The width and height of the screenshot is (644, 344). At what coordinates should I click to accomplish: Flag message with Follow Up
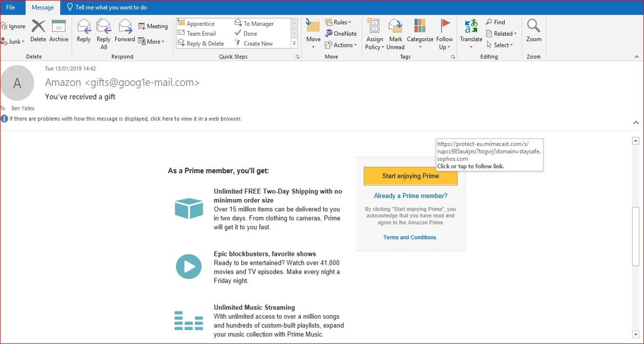tap(445, 34)
